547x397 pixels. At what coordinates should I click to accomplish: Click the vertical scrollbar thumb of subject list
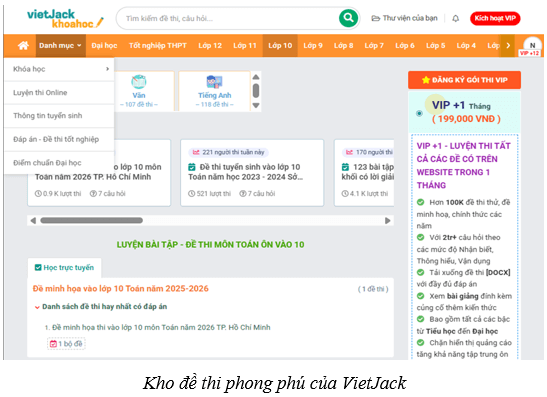coord(256,91)
